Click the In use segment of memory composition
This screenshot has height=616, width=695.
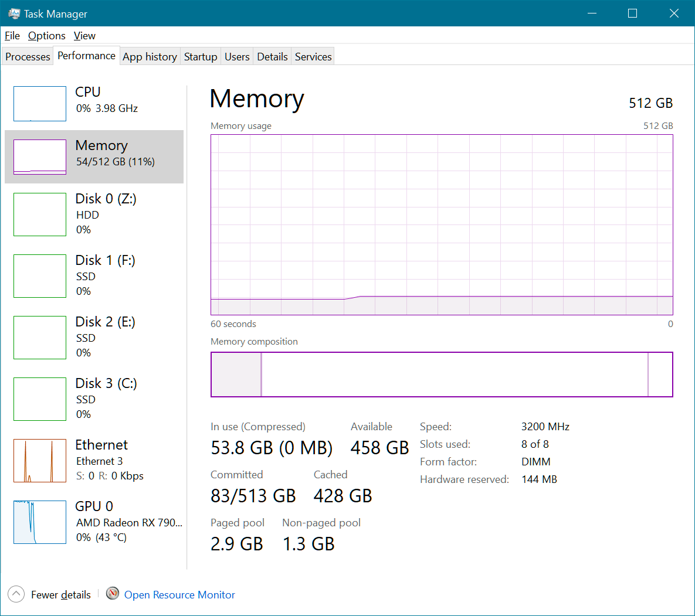235,374
